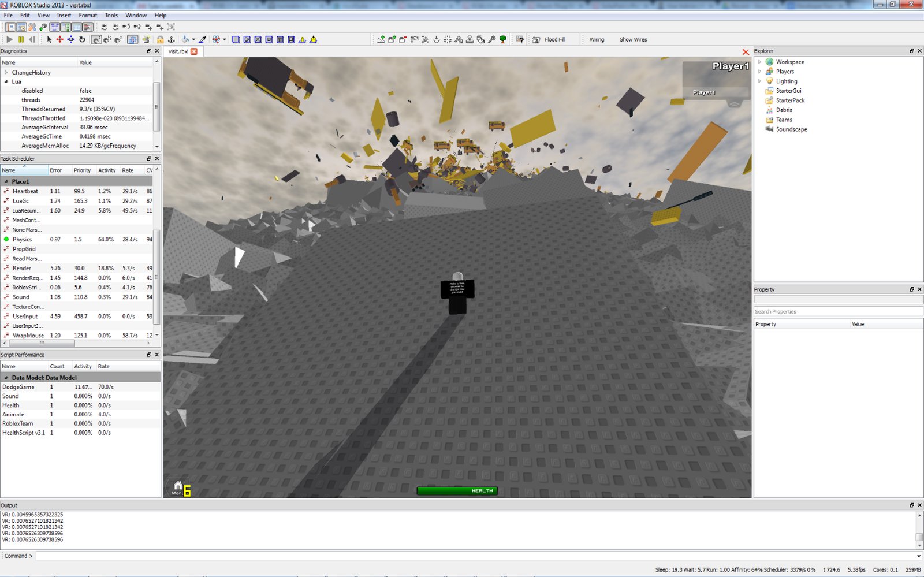Screen dimensions: 924x577
Task: Click the Lock tool padlock icon
Action: tap(160, 39)
